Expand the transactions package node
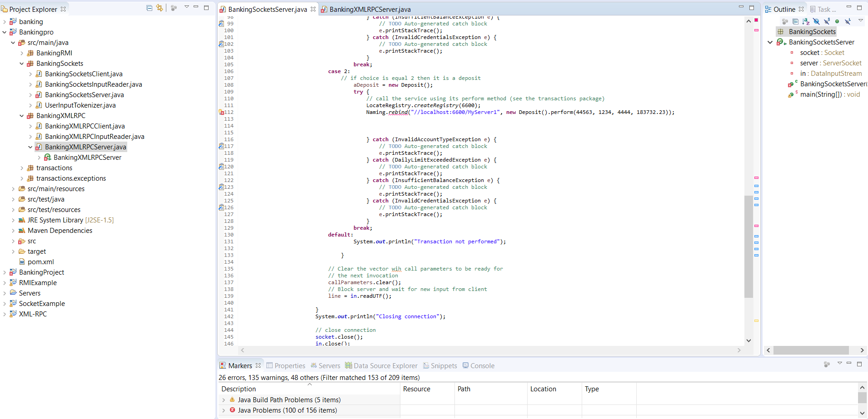This screenshot has width=868, height=419. [22, 168]
